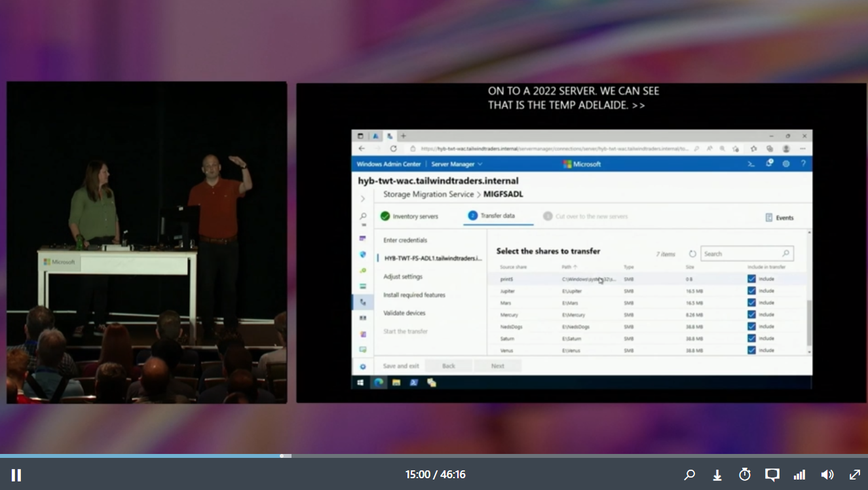868x490 pixels.
Task: Click the search magnifier in the tools sidebar
Action: (x=362, y=215)
